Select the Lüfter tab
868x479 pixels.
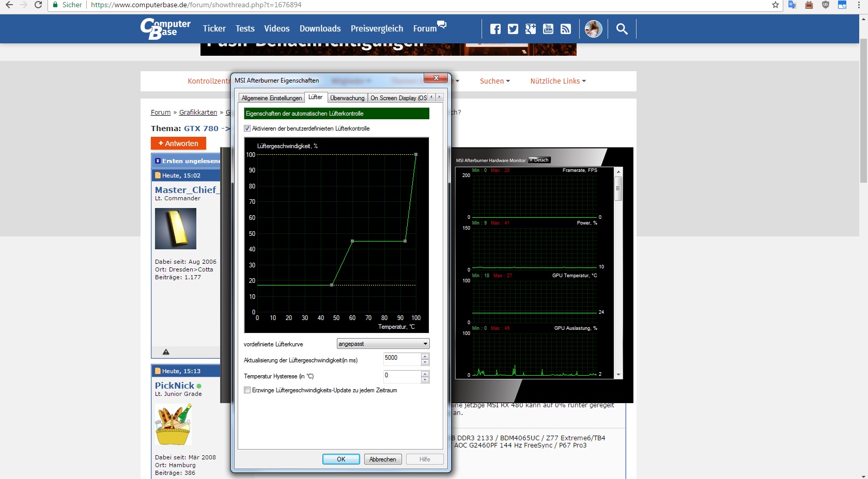click(x=315, y=97)
